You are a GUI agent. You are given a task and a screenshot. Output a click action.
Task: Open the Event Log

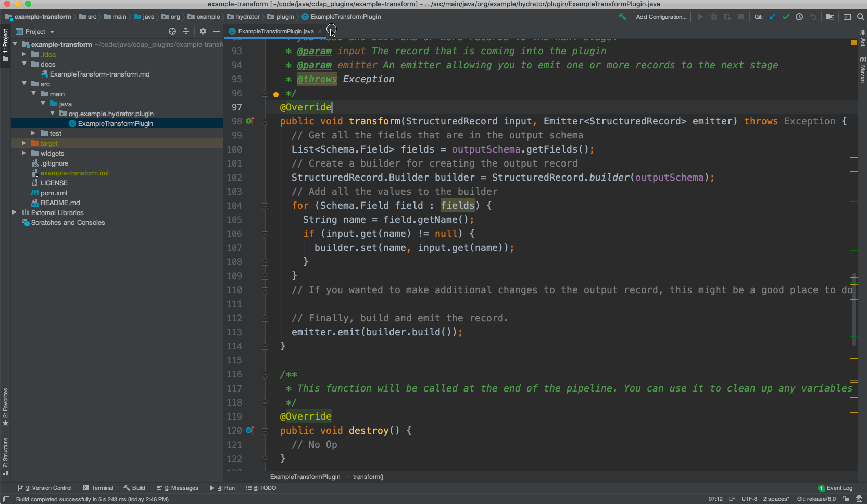(835, 488)
